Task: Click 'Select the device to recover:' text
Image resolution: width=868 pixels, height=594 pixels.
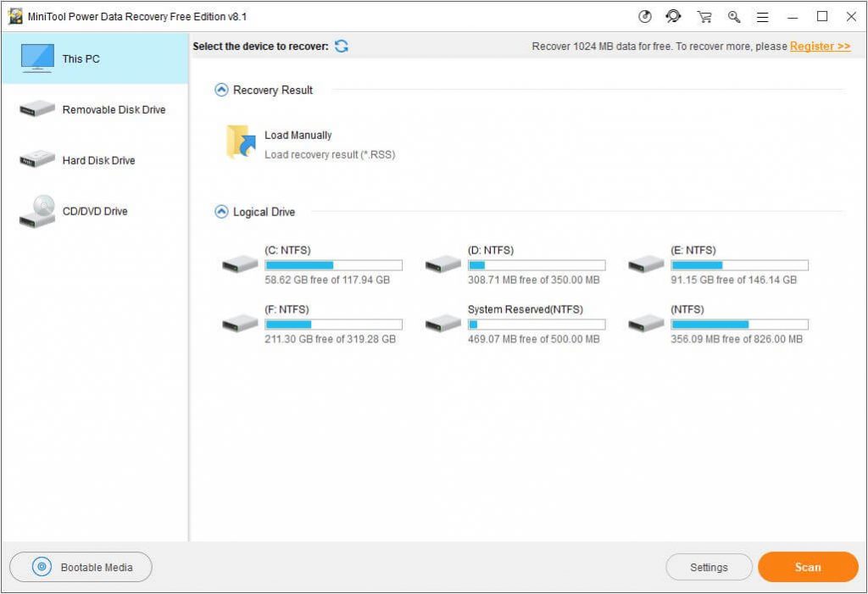Action: coord(261,47)
